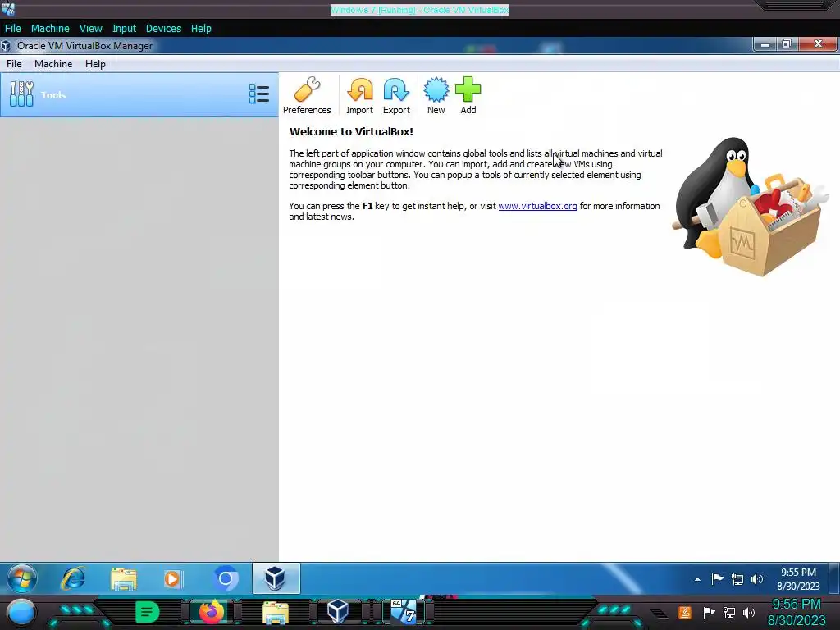
Task: Click the guest volume speaker icon
Action: (757, 579)
